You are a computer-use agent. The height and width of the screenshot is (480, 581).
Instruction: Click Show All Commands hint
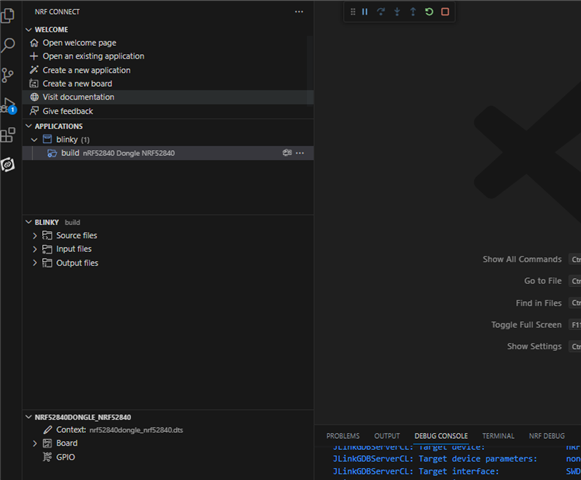click(522, 259)
